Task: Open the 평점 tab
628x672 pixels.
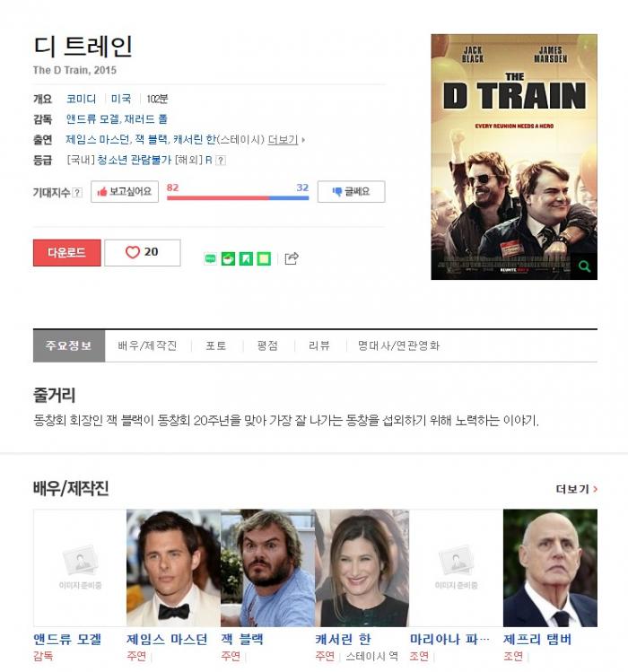Action: pyautogui.click(x=267, y=345)
